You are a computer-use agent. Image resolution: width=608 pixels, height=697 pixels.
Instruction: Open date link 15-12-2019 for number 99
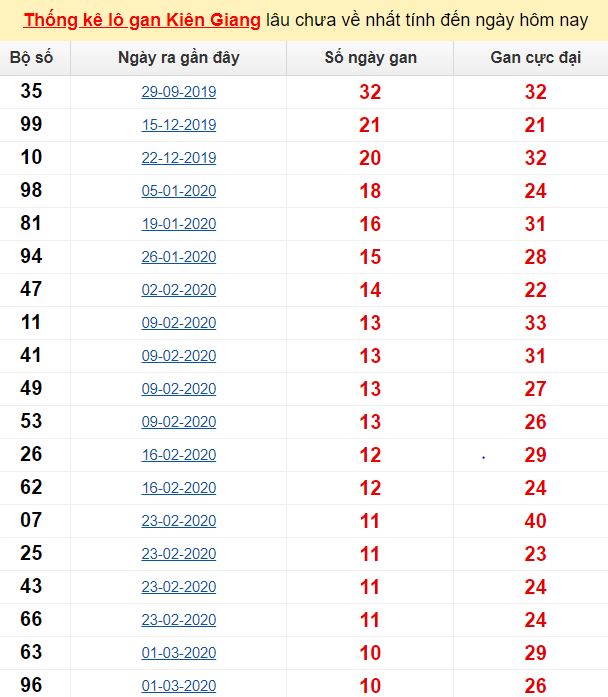click(x=179, y=125)
